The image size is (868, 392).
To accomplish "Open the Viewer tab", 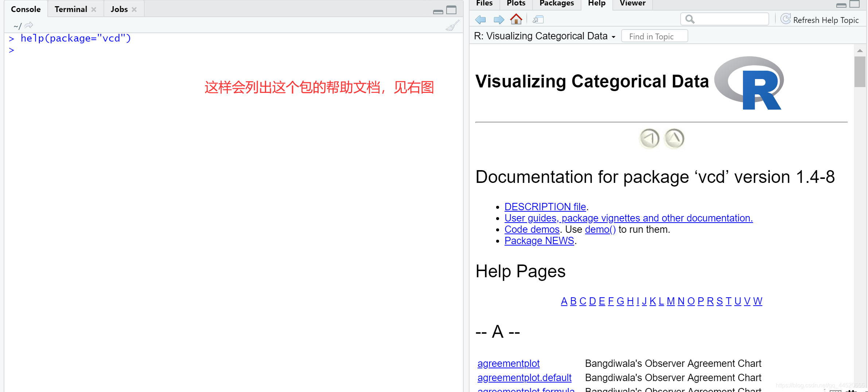I will pyautogui.click(x=632, y=4).
